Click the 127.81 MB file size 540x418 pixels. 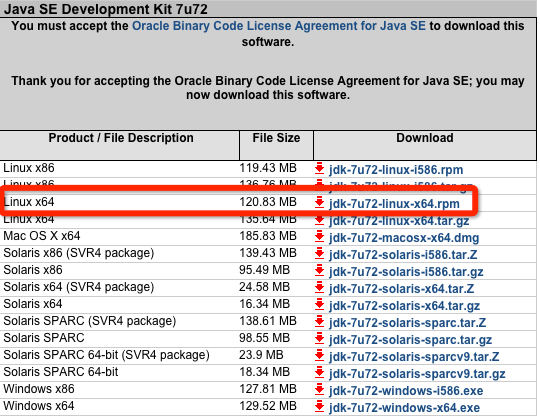pyautogui.click(x=268, y=389)
